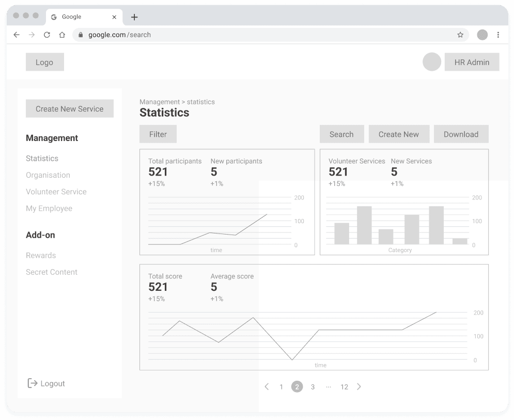The width and height of the screenshot is (514, 420).
Task: Open Organisation in the sidebar
Action: point(48,175)
